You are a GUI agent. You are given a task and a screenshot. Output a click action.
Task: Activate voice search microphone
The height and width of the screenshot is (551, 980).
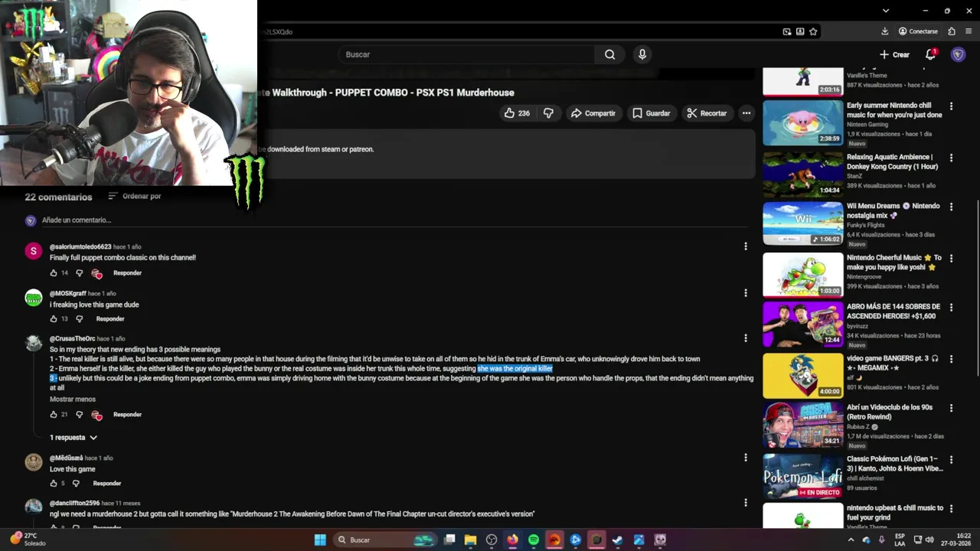[642, 54]
